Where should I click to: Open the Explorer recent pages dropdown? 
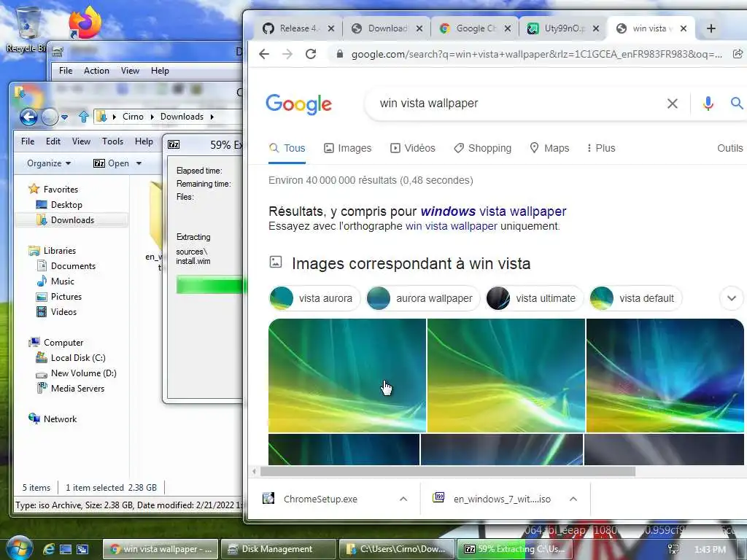tap(64, 117)
